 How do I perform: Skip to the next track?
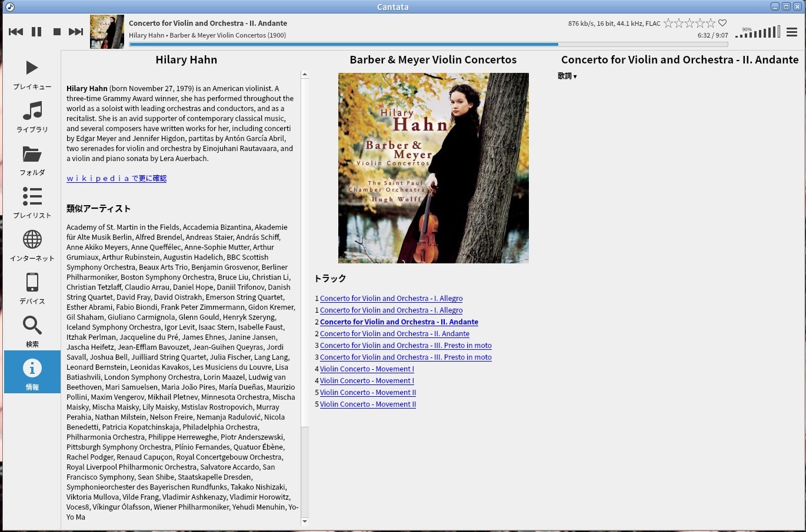76,32
